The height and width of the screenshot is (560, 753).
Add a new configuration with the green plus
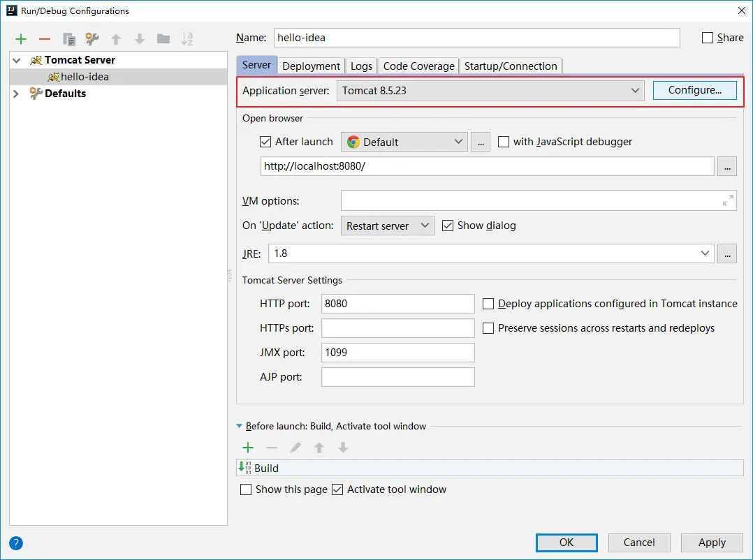(x=21, y=39)
